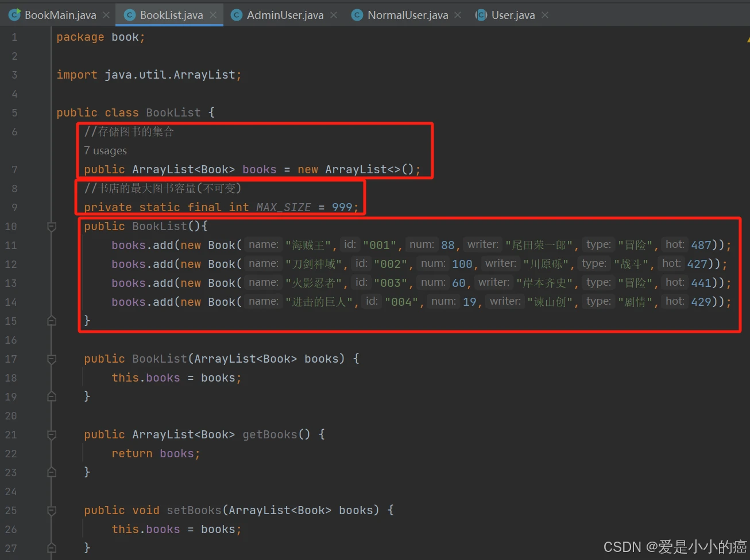Screen dimensions: 750x560
Task: Click the fold end marker at line 23
Action: click(52, 472)
